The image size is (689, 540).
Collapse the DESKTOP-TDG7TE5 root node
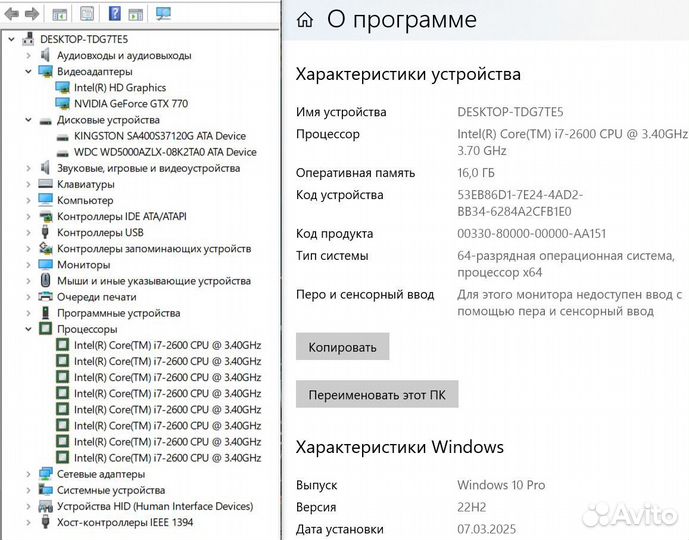pos(11,40)
